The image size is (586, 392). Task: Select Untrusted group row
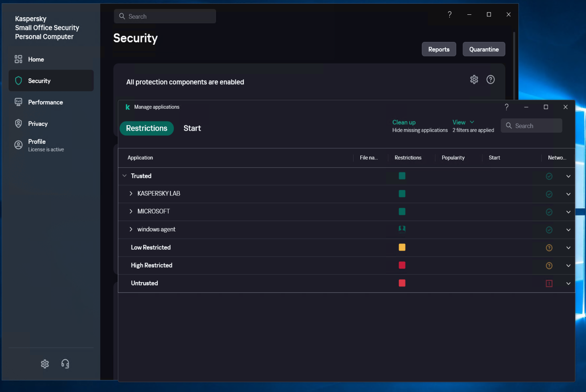[346, 283]
